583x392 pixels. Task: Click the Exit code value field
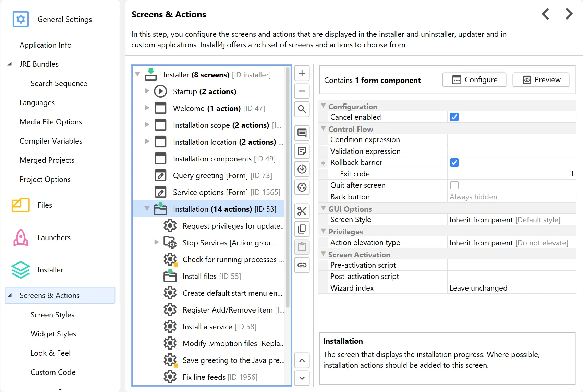511,174
